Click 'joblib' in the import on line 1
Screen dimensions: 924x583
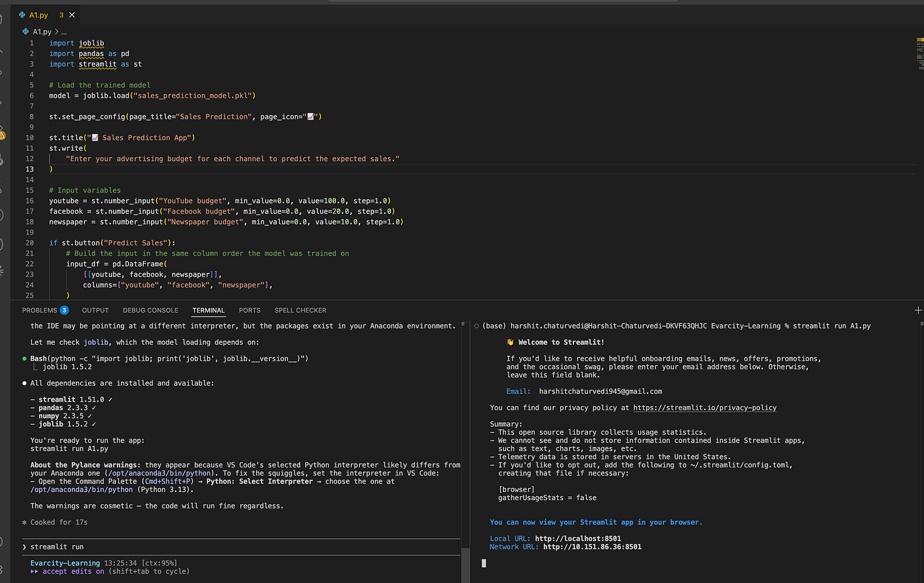pyautogui.click(x=91, y=43)
